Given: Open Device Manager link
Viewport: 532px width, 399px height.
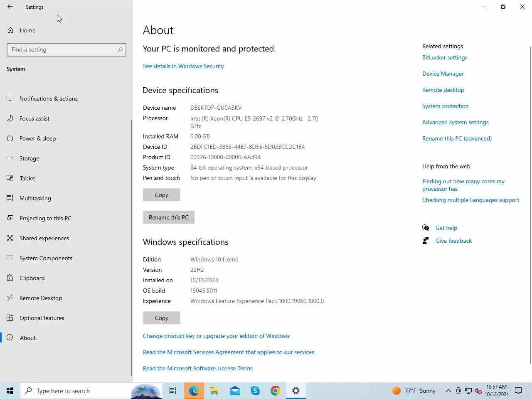Looking at the screenshot, I should (443, 74).
